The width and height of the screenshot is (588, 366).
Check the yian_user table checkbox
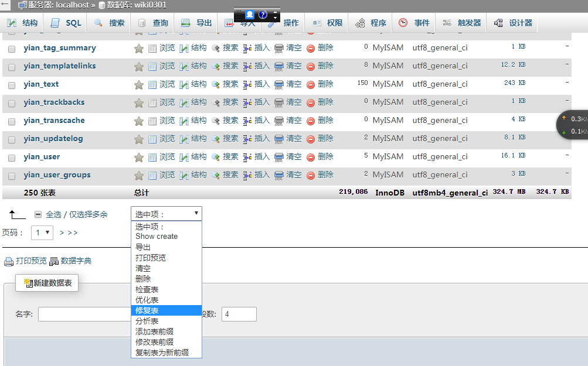click(12, 158)
